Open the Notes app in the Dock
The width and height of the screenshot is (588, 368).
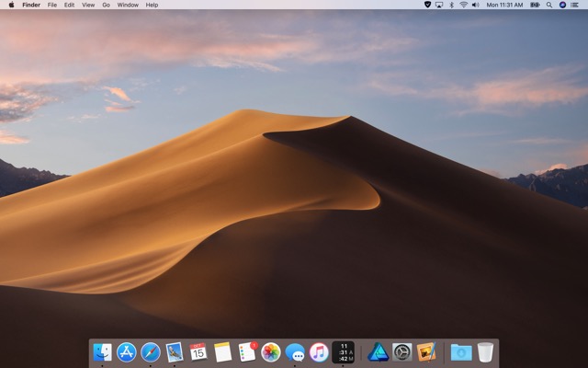pos(222,352)
